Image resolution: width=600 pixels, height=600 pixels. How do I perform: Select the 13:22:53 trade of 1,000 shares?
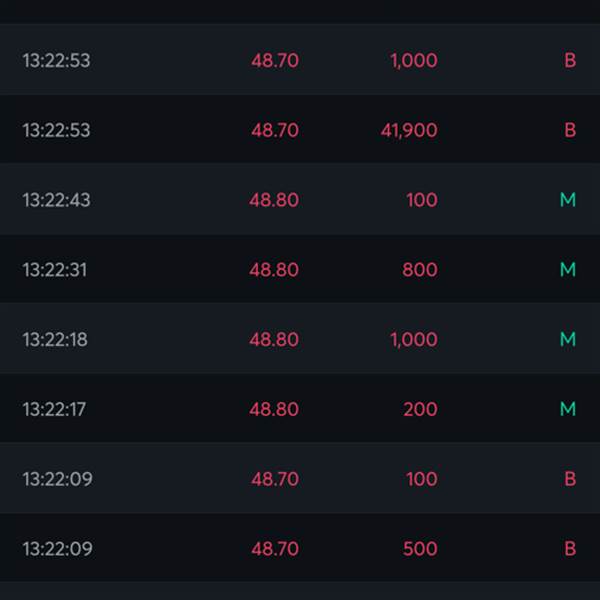(x=300, y=60)
